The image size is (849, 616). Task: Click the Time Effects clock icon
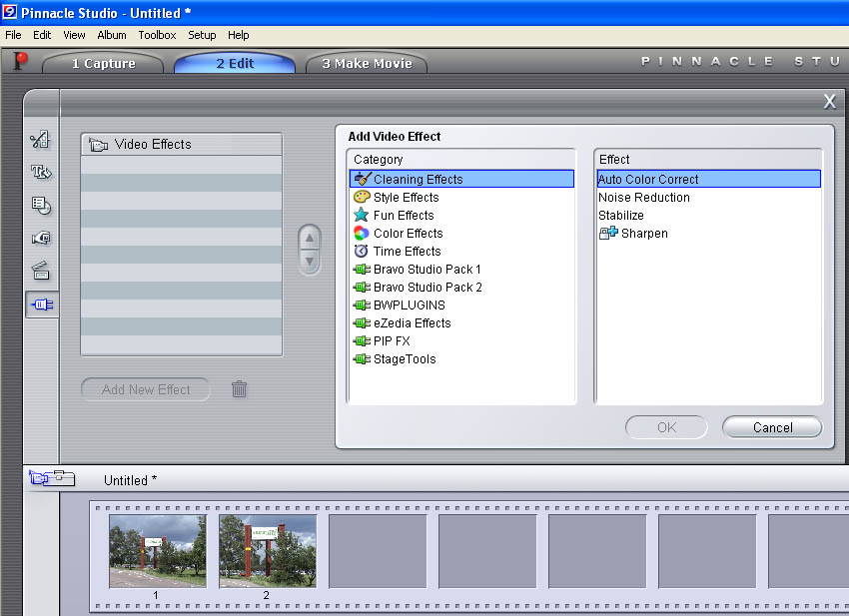362,251
